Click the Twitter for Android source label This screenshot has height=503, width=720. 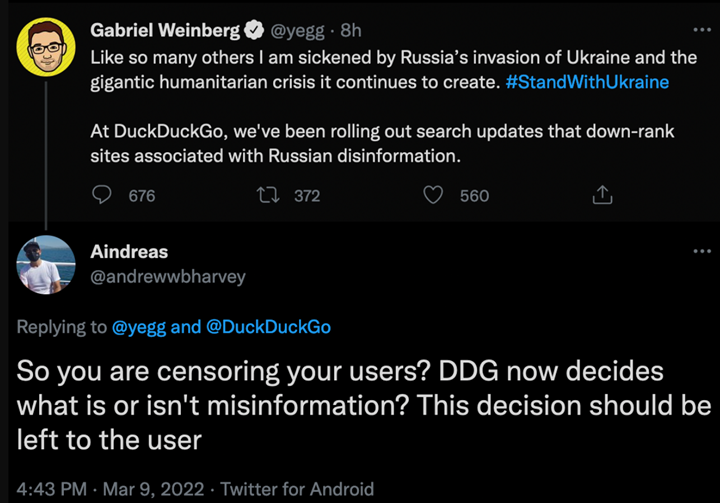point(297,489)
